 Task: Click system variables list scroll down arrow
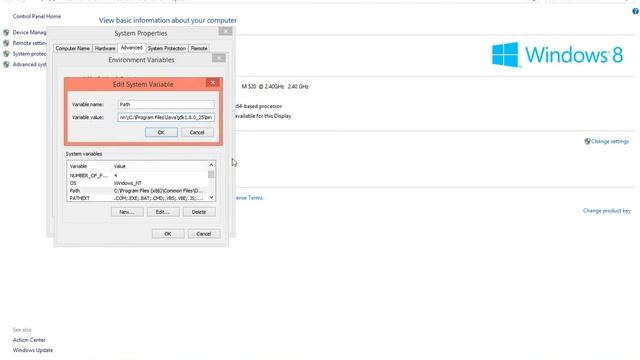[211, 198]
